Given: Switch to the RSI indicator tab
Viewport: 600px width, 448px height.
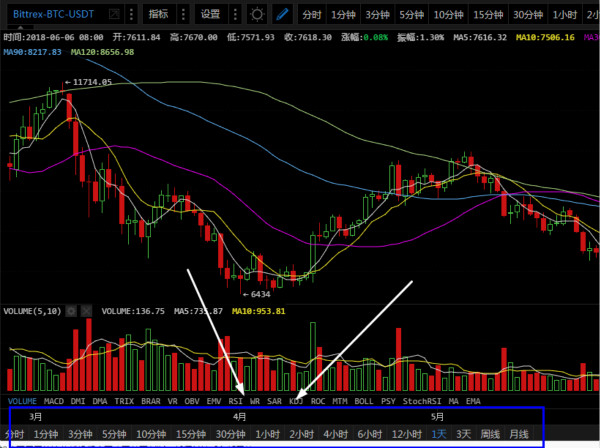Looking at the screenshot, I should [236, 401].
